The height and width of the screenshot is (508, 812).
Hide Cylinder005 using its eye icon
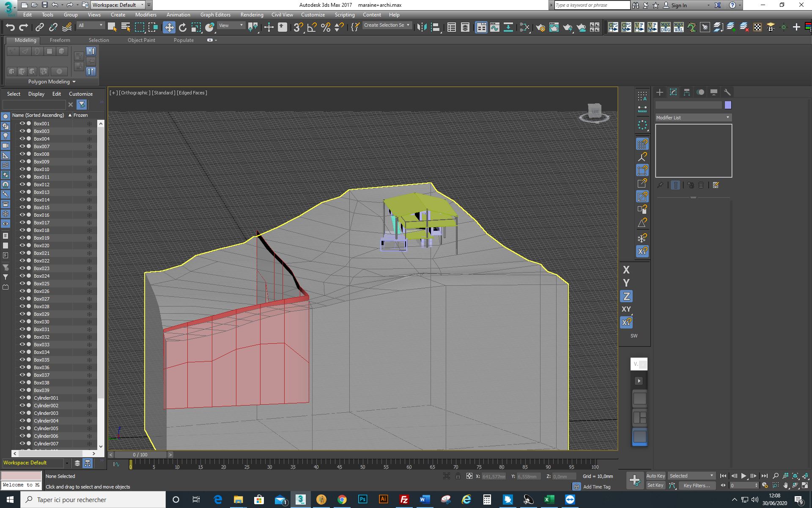click(22, 428)
